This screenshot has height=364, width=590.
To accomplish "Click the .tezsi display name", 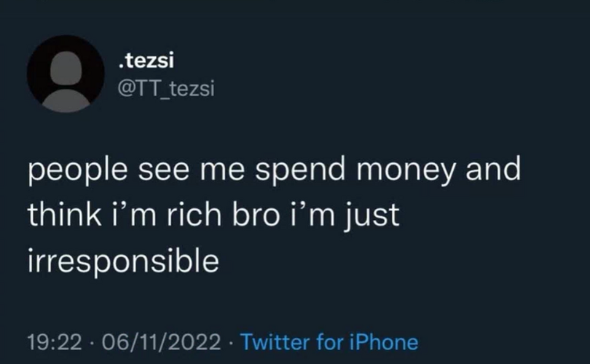I will pyautogui.click(x=146, y=61).
